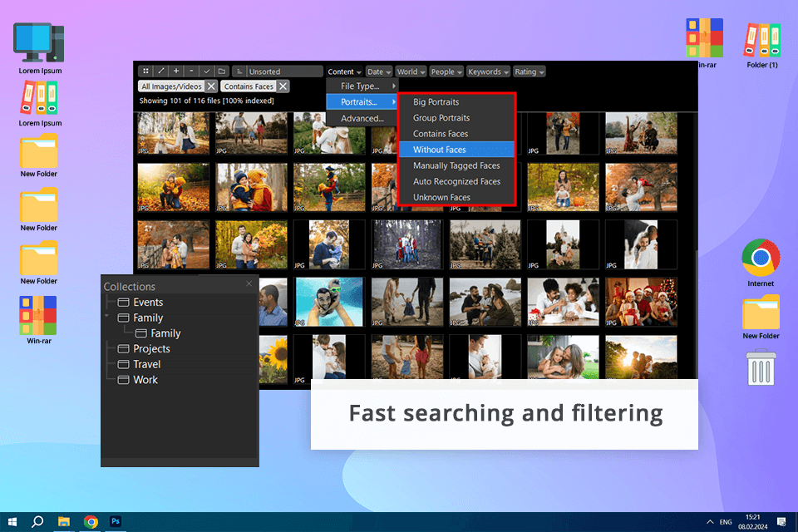
Task: Open the Lorem Ipsum binders desktop icon
Action: 40,105
